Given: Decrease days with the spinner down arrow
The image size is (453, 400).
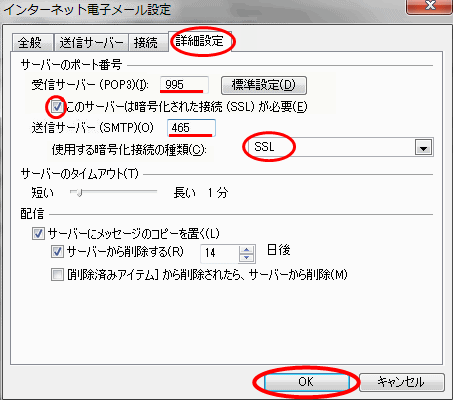Looking at the screenshot, I should click(x=246, y=258).
